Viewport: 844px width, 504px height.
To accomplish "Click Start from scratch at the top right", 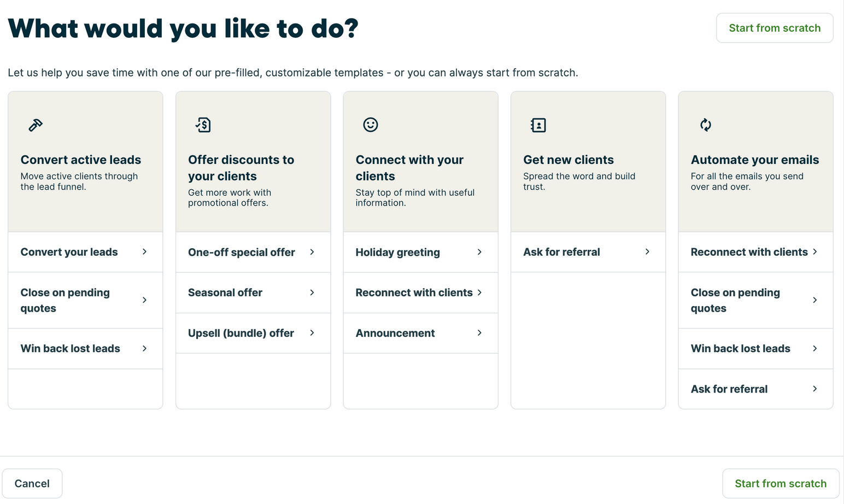I will coord(775,27).
